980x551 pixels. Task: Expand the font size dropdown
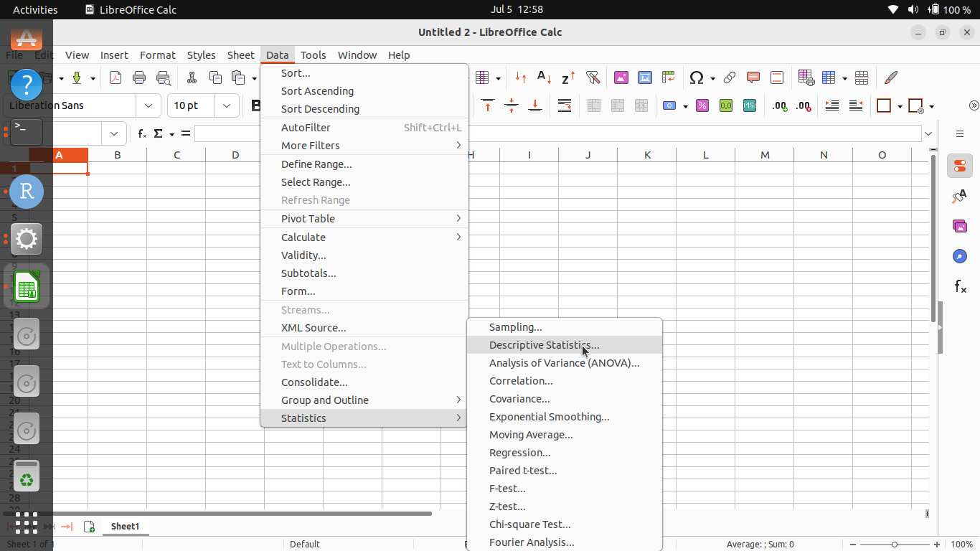227,105
